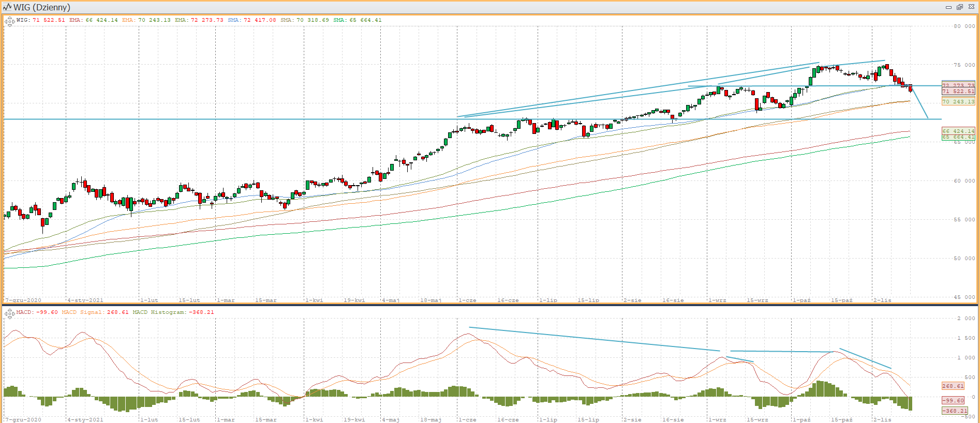Minimize the WIG chart window
This screenshot has width=980, height=423.
point(948,7)
